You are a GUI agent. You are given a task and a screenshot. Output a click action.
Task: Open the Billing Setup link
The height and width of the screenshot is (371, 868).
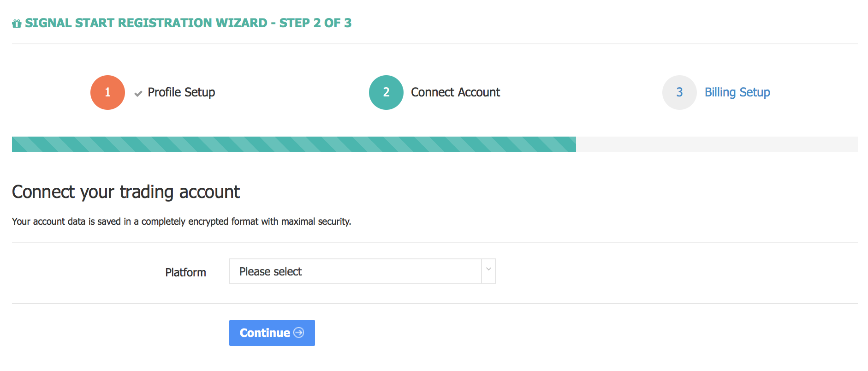click(x=737, y=92)
